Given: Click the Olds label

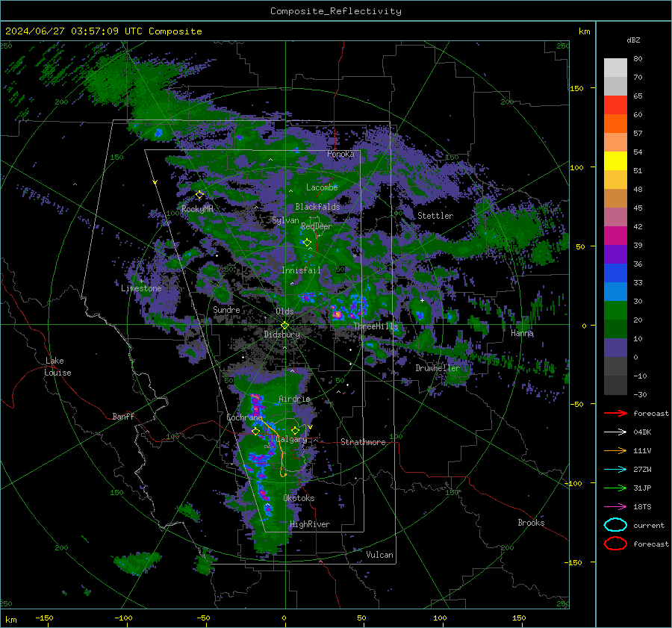Looking at the screenshot, I should 284,311.
